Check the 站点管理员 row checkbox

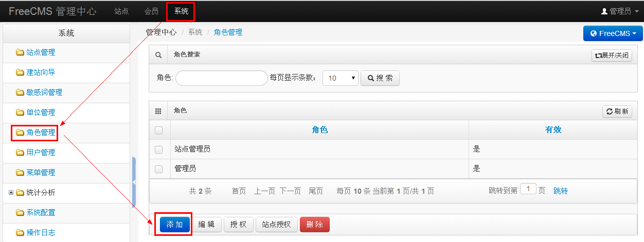click(158, 150)
